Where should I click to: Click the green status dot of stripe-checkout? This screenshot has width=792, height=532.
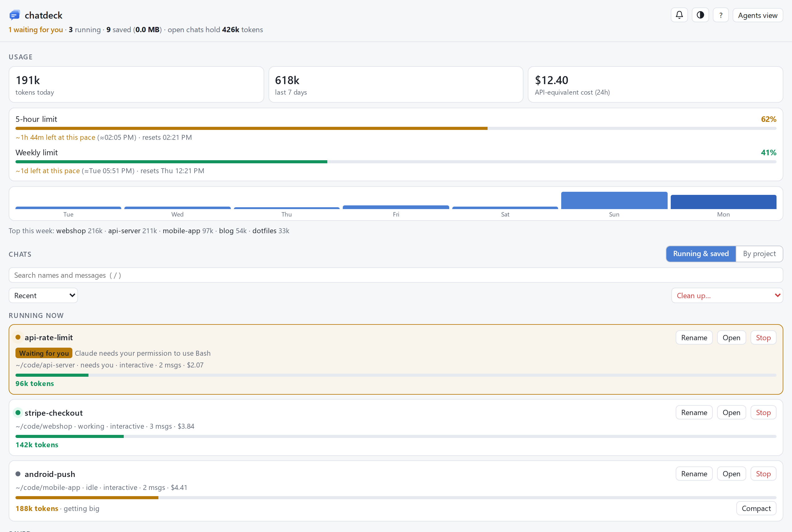[x=18, y=413]
